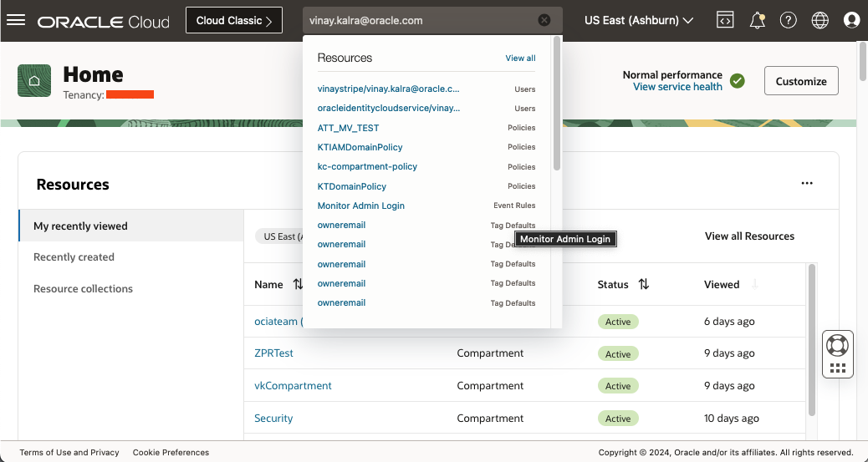Screen dimensions: 868x462
Task: Click in the search input field
Action: [x=418, y=21]
